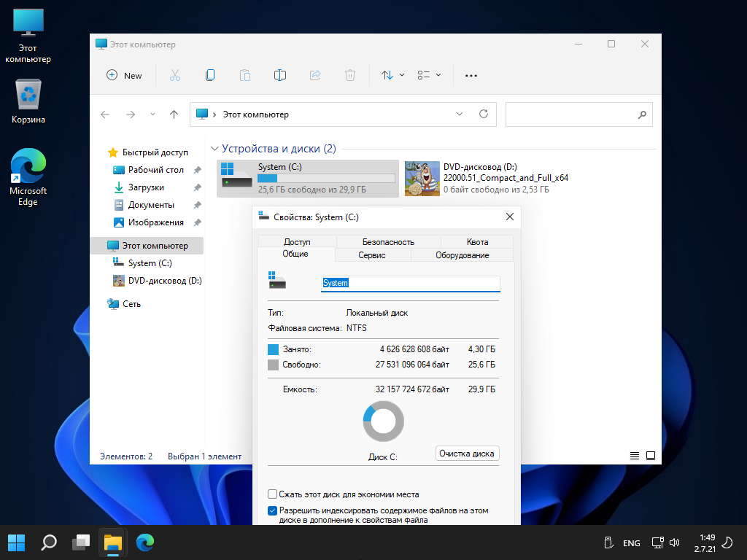Click the Delete trash icon in toolbar

click(x=350, y=75)
